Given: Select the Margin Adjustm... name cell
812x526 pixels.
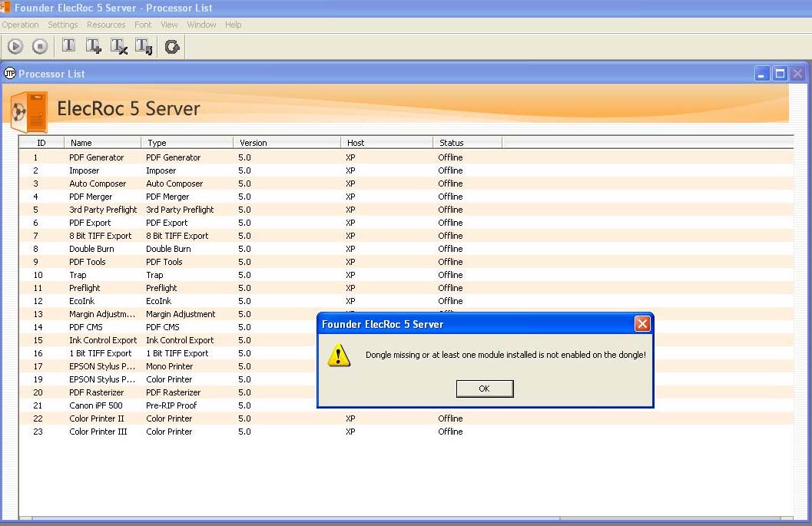Looking at the screenshot, I should [102, 314].
